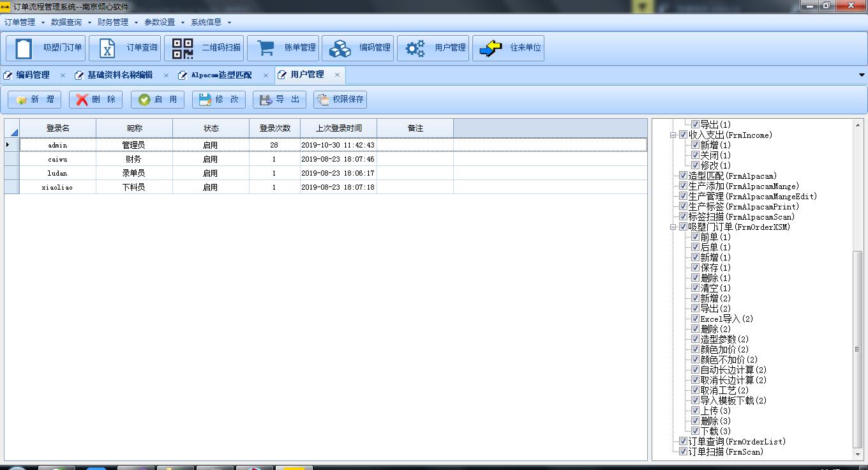
Task: Open the tab list dropdown arrow
Action: click(862, 75)
